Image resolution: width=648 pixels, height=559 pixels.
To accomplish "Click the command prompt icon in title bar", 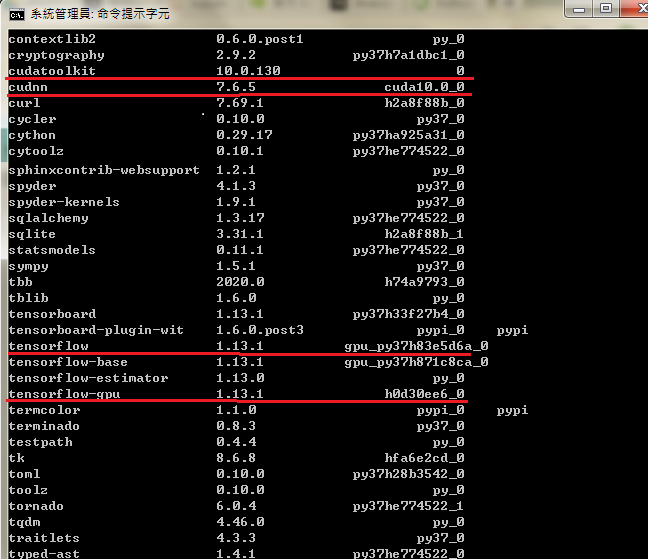I will tap(17, 15).
